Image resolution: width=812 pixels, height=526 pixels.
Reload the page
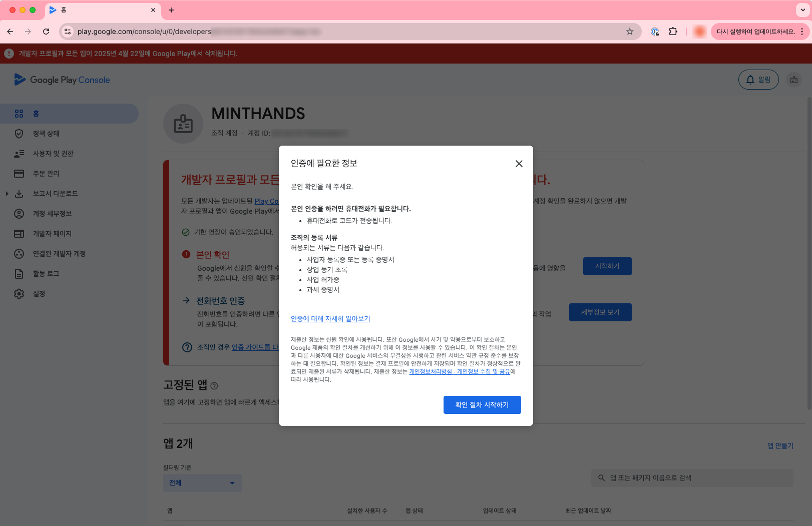tap(46, 32)
